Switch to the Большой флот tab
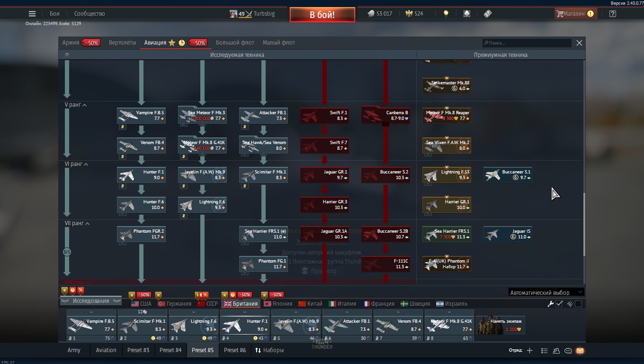This screenshot has width=644, height=364. (x=235, y=43)
